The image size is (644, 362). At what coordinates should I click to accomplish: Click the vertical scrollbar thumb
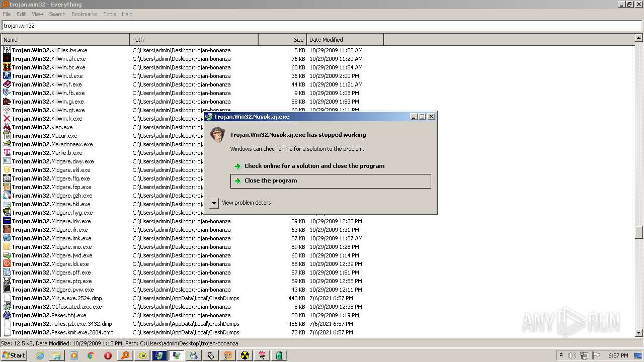639,232
